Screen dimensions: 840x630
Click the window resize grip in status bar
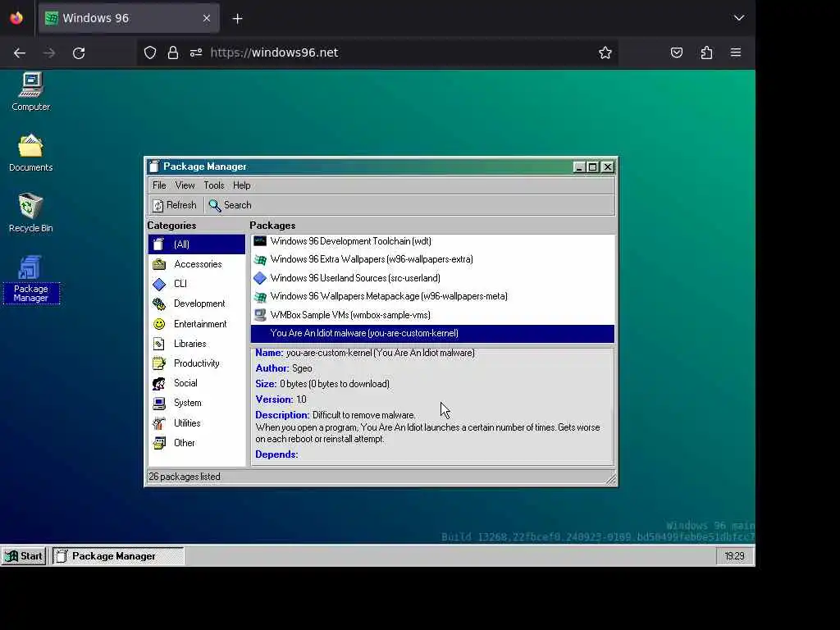(x=610, y=478)
